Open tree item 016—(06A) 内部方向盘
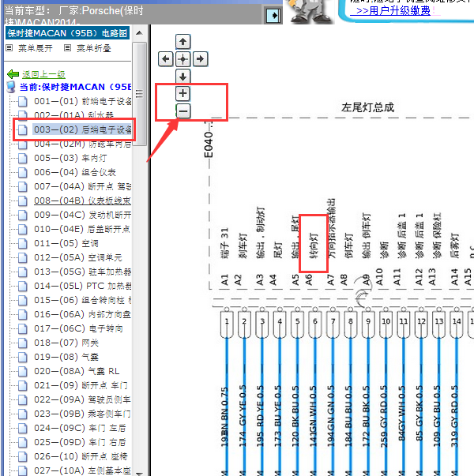Screen dimensions: 474x476 click(x=83, y=314)
